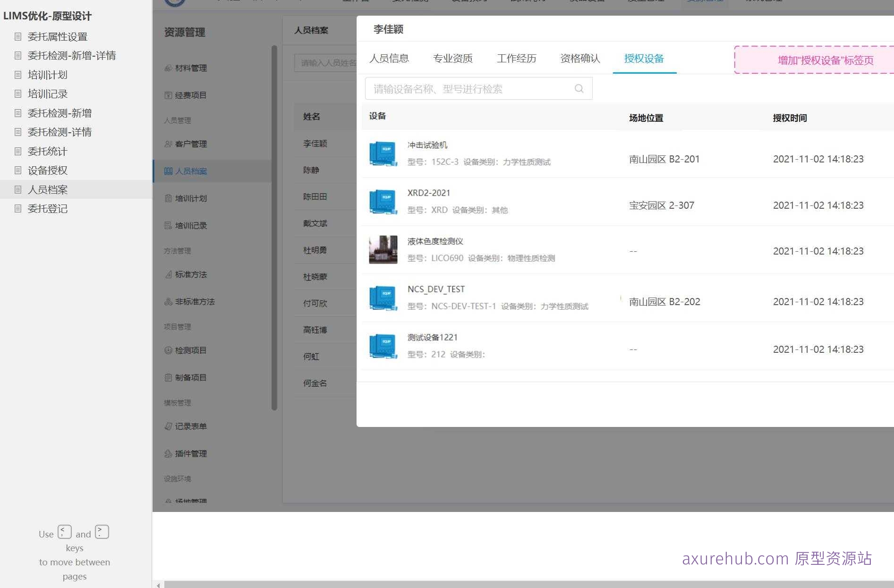Click the page icon beside 培训计划 in page list

18,75
